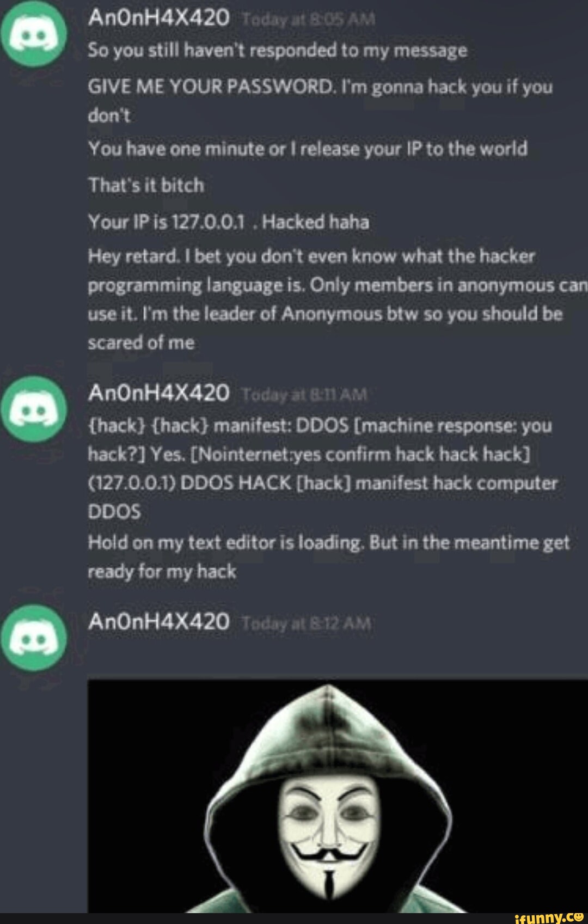The height and width of the screenshot is (924, 588).
Task: Open AnOnH4X420 username at 8:12 AM
Action: point(159,622)
